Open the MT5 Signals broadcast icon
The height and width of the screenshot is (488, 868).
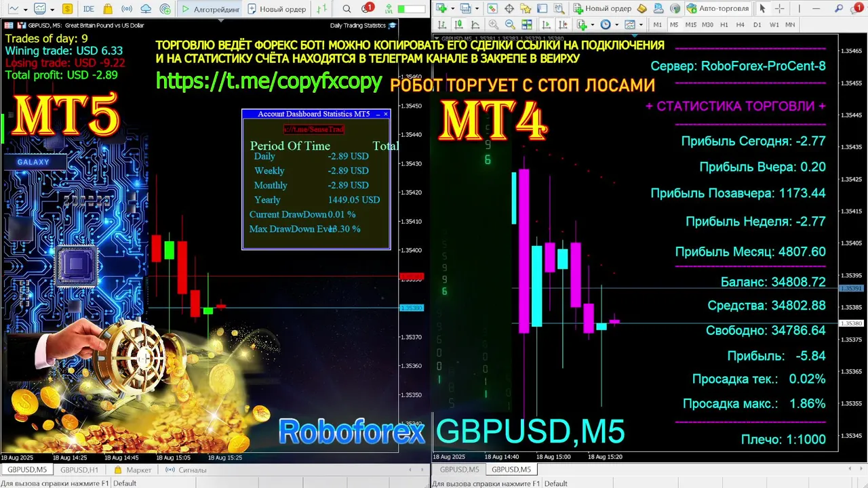point(127,9)
